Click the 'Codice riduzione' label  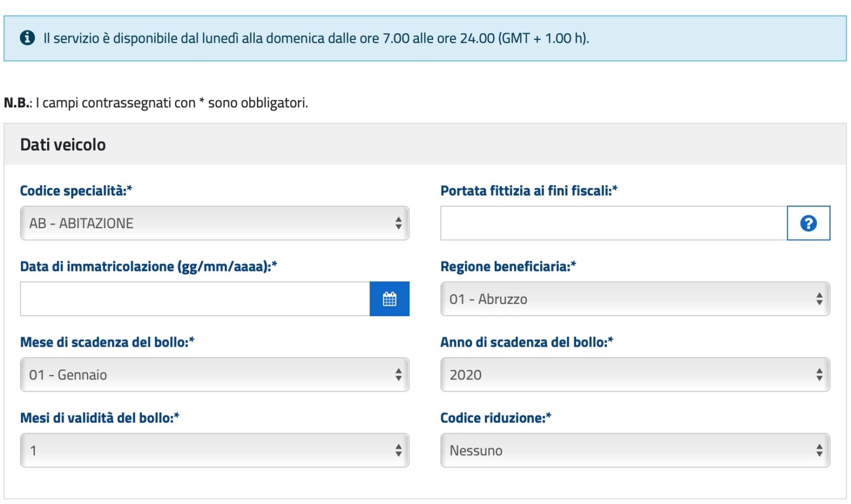point(495,418)
